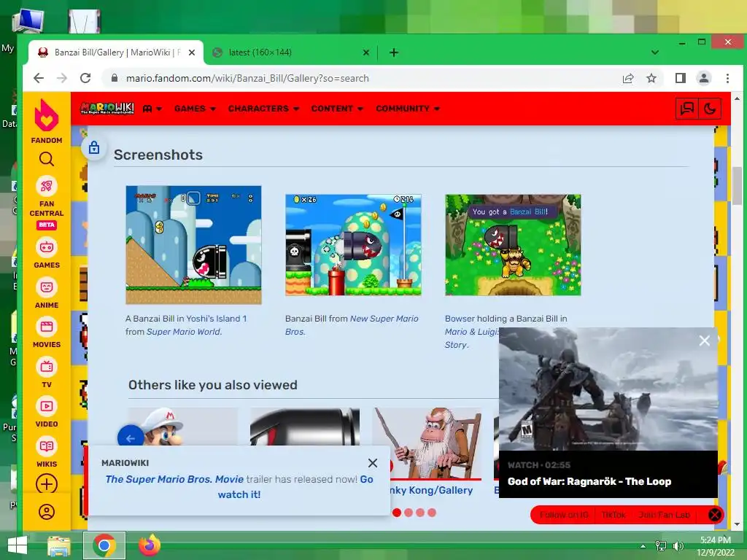
Task: Bookmark this page with the star icon
Action: pyautogui.click(x=651, y=78)
